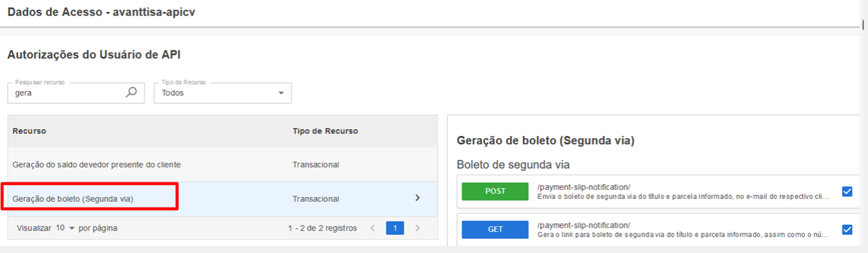Expand the Geração de boleto row chevron
The width and height of the screenshot is (868, 253).
click(418, 198)
